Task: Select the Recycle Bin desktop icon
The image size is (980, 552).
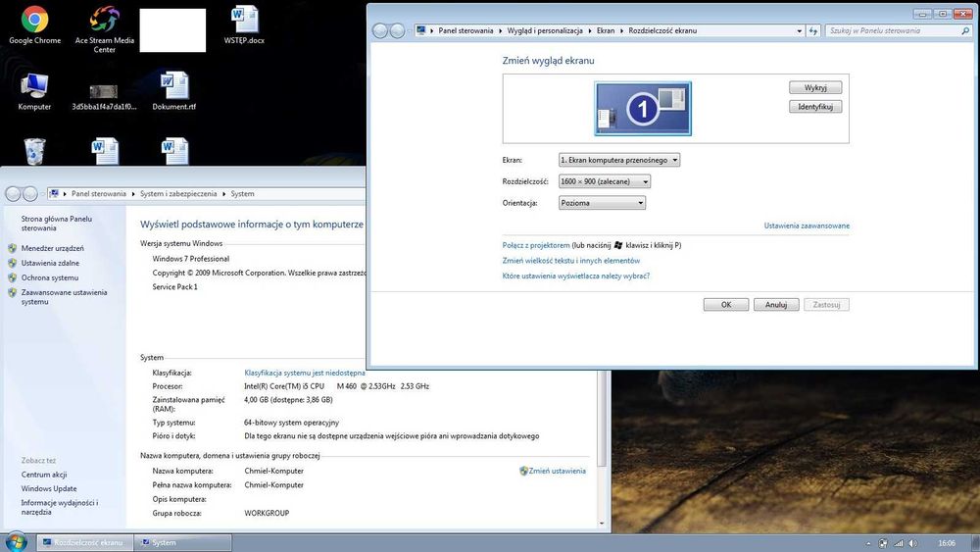Action: (x=34, y=151)
